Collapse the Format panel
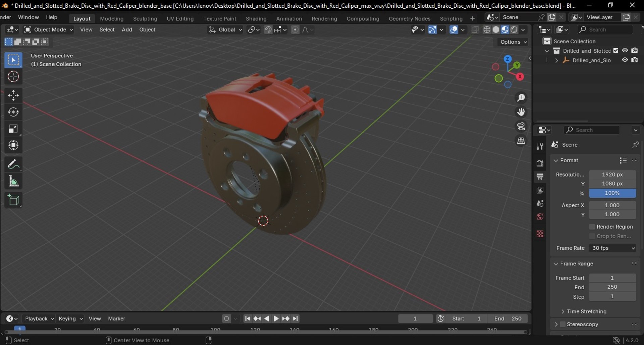Image resolution: width=644 pixels, height=345 pixels. [x=556, y=160]
